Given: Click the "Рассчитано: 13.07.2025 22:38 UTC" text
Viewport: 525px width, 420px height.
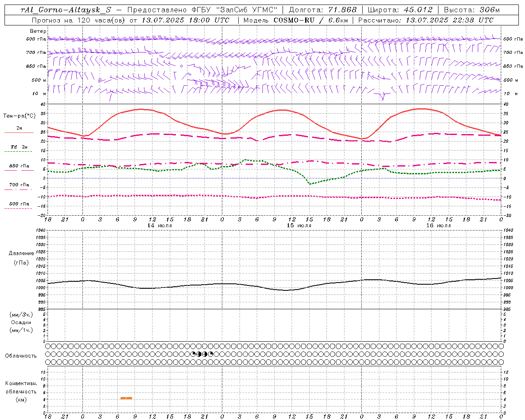Looking at the screenshot, I should (x=426, y=20).
